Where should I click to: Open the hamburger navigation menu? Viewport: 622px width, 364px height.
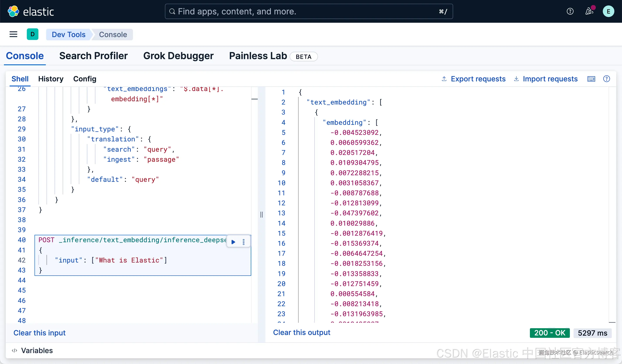(13, 34)
